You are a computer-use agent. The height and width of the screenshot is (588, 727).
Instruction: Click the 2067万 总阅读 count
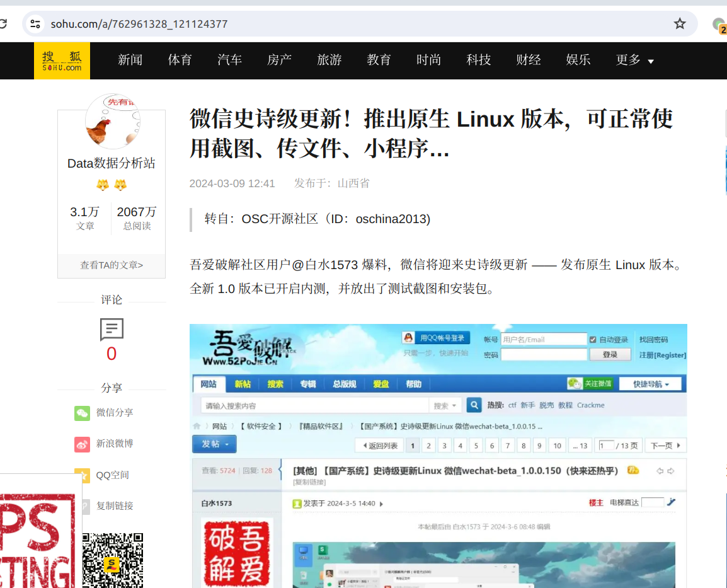point(137,218)
